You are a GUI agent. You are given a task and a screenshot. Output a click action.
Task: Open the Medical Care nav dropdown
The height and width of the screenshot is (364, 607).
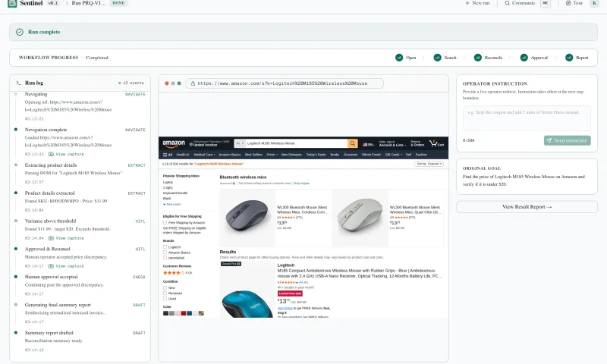coord(204,155)
